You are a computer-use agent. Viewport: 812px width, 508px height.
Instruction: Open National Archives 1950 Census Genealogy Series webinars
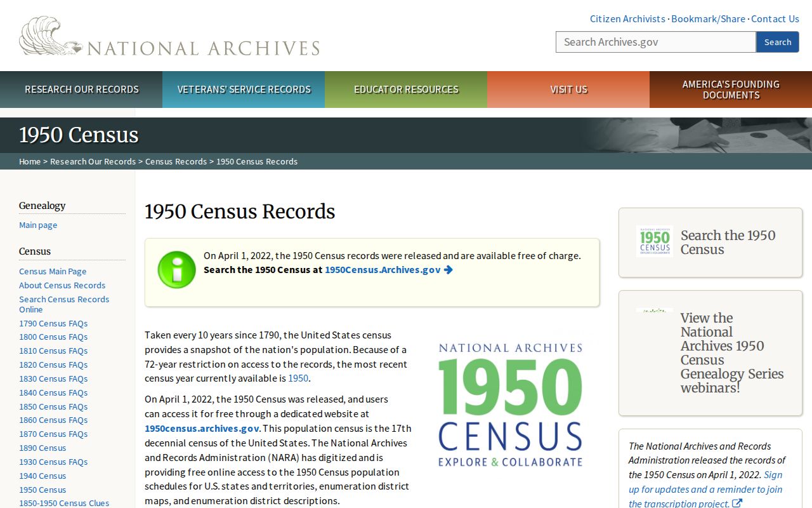[732, 352]
